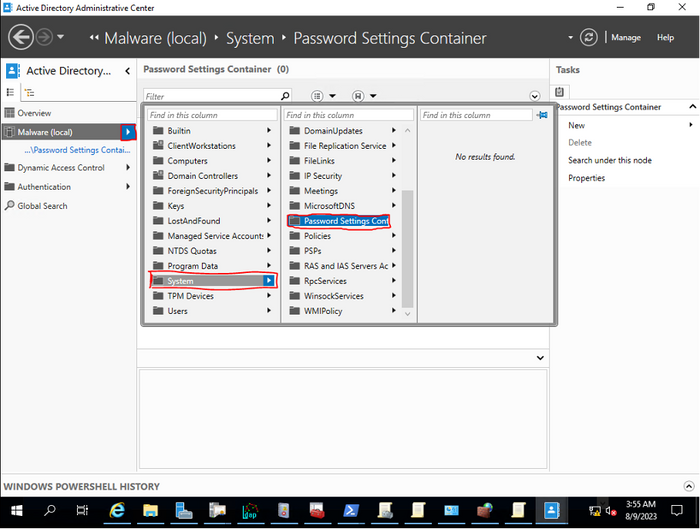700x529 pixels.
Task: Collapse the Active Directory navigation pane
Action: [x=128, y=71]
